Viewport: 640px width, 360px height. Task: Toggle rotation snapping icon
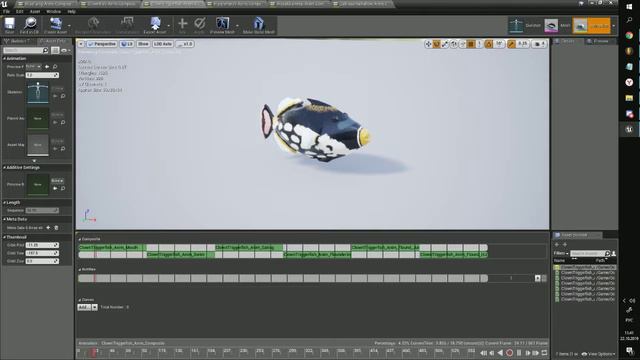coord(489,44)
